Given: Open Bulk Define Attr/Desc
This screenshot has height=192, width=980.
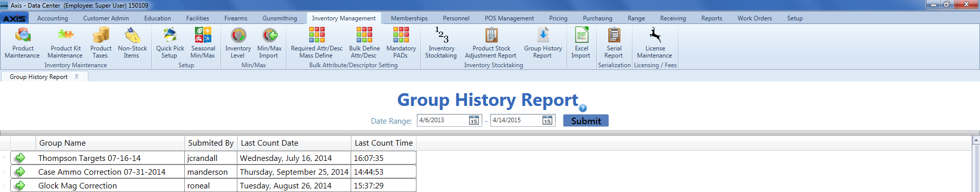Looking at the screenshot, I should [x=364, y=43].
